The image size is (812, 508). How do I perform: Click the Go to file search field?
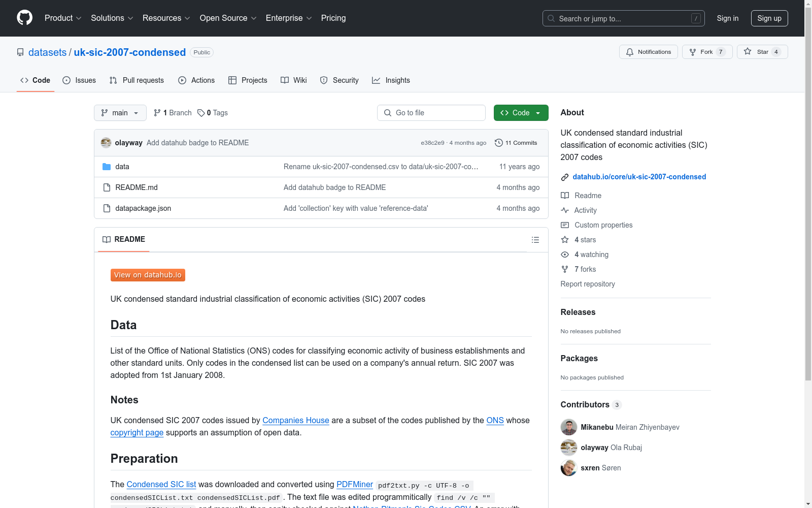point(431,113)
